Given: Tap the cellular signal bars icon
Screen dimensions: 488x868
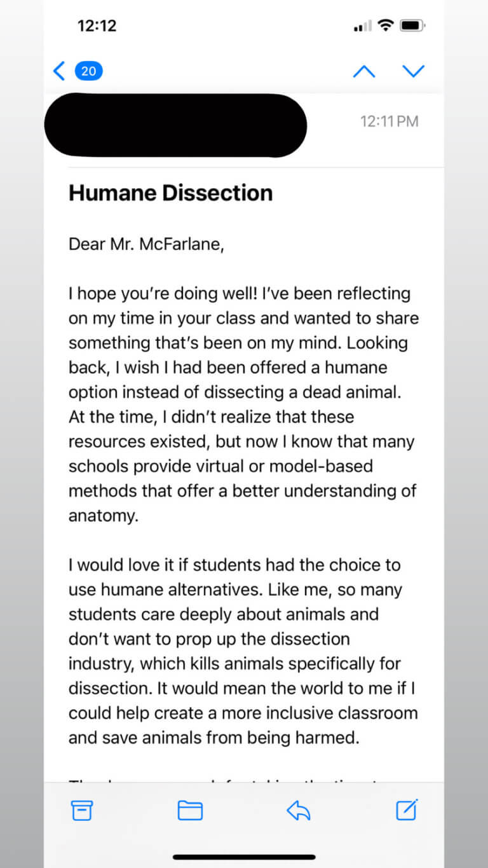Looking at the screenshot, I should coord(362,27).
